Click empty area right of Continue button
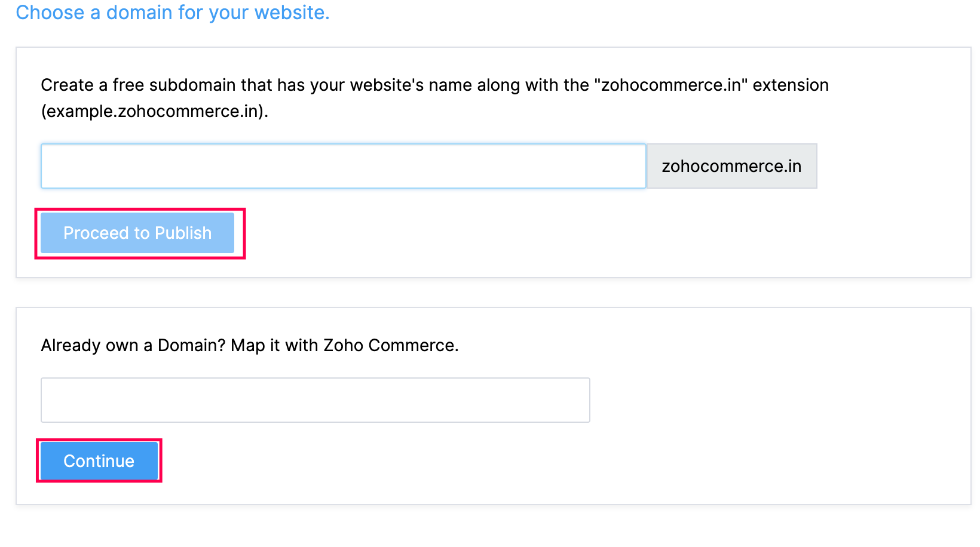The image size is (980, 547). click(x=478, y=461)
